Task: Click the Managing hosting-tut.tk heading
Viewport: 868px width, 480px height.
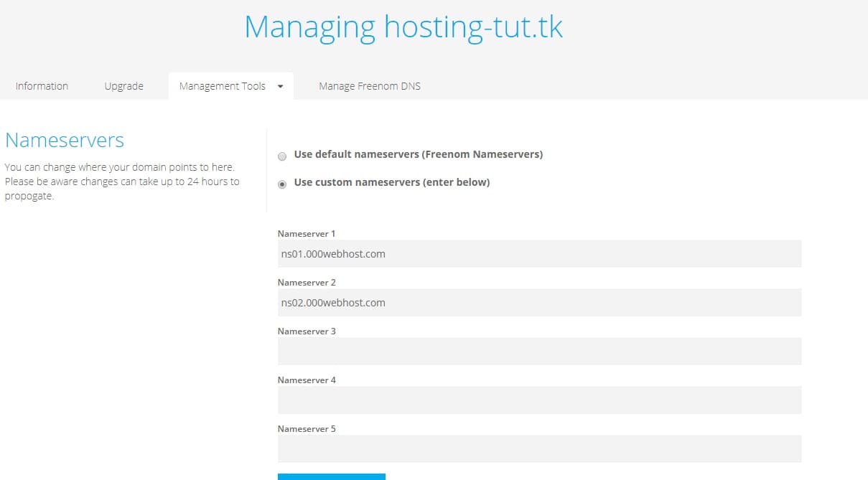Action: [403, 28]
